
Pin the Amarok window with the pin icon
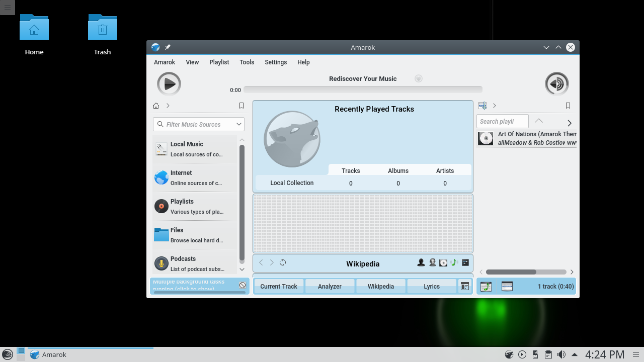pyautogui.click(x=168, y=47)
